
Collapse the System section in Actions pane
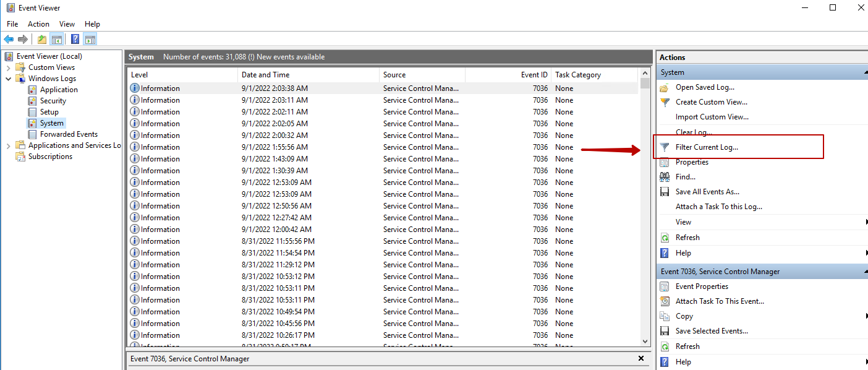point(865,72)
